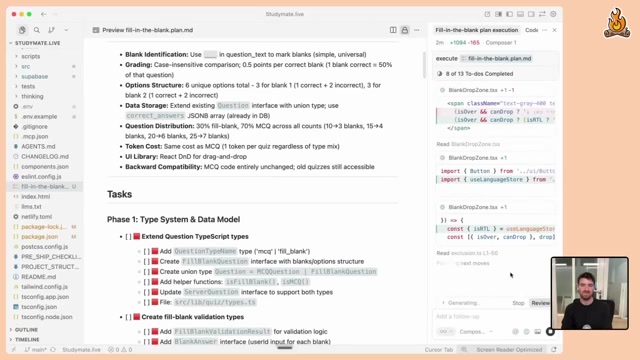Open the settings gear in title bar

pos(553,14)
